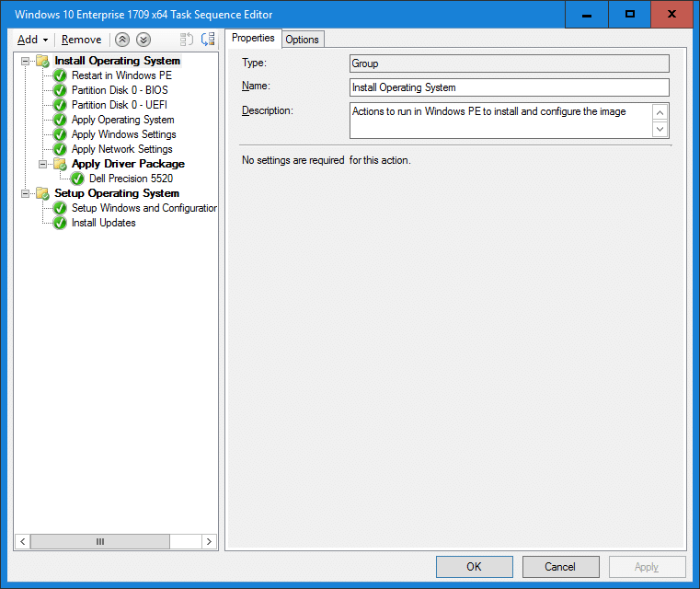Click the Cancel button
This screenshot has height=589, width=700.
[x=560, y=567]
